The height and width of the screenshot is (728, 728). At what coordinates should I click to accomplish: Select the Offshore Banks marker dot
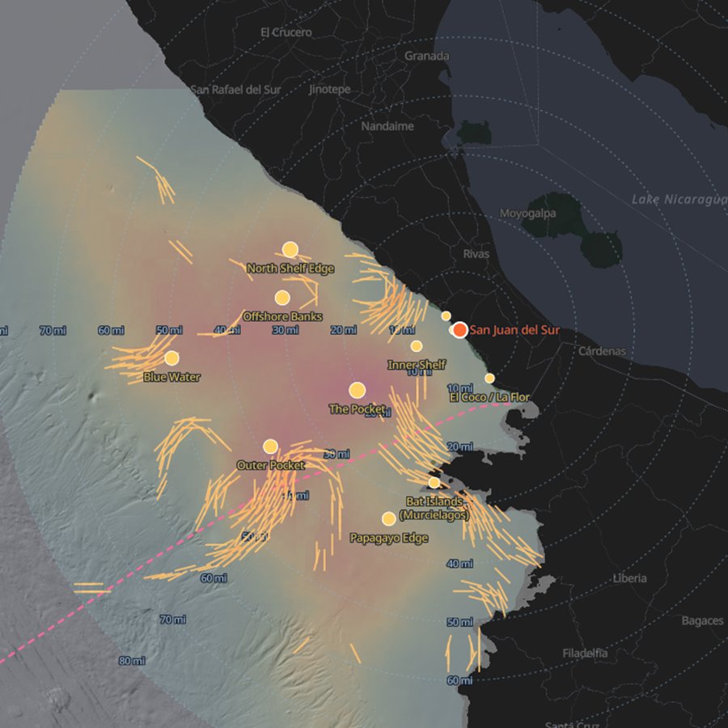click(x=282, y=298)
